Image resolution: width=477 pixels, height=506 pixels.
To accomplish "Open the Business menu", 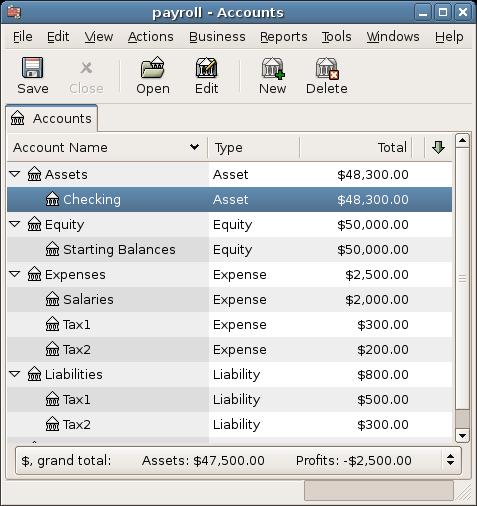I will [217, 37].
